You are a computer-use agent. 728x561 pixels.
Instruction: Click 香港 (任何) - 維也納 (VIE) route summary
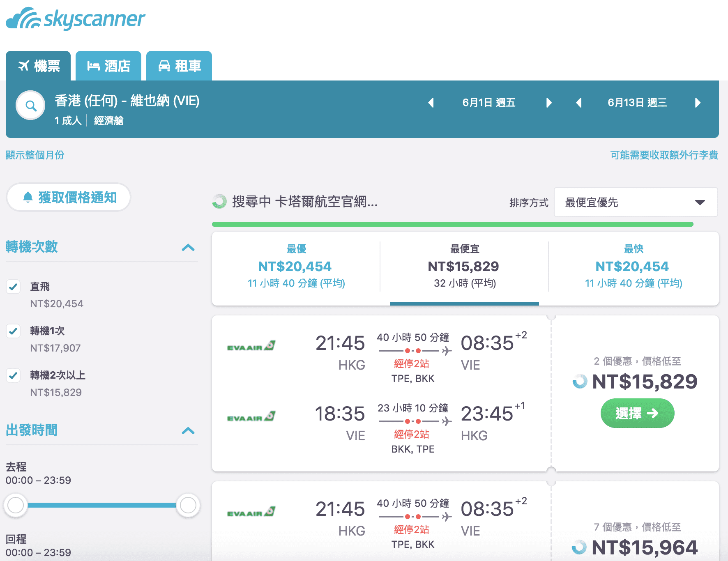pyautogui.click(x=127, y=101)
